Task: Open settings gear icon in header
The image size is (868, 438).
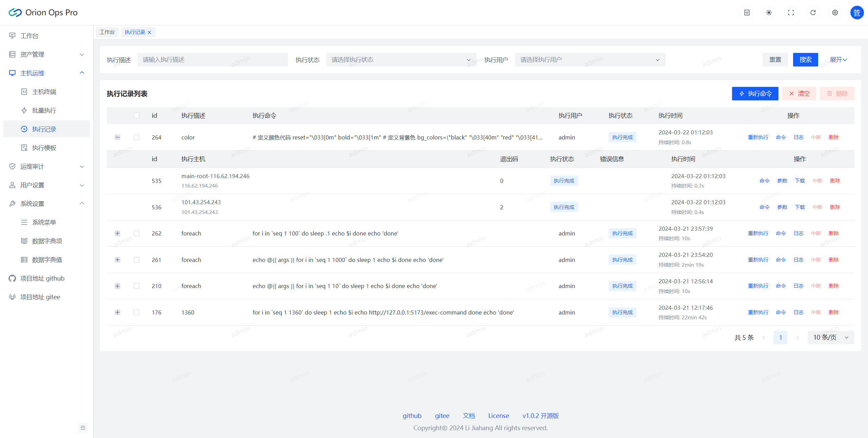Action: coord(835,13)
